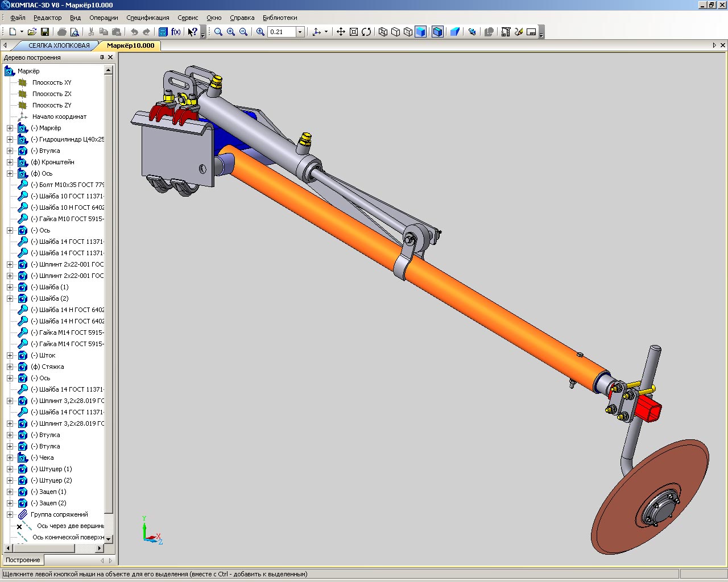Click the Print preview icon
Viewport: 728px width, 582px height.
coord(74,32)
